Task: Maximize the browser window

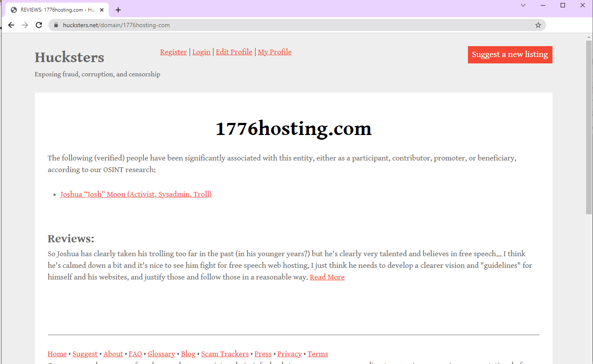Action: pos(563,5)
